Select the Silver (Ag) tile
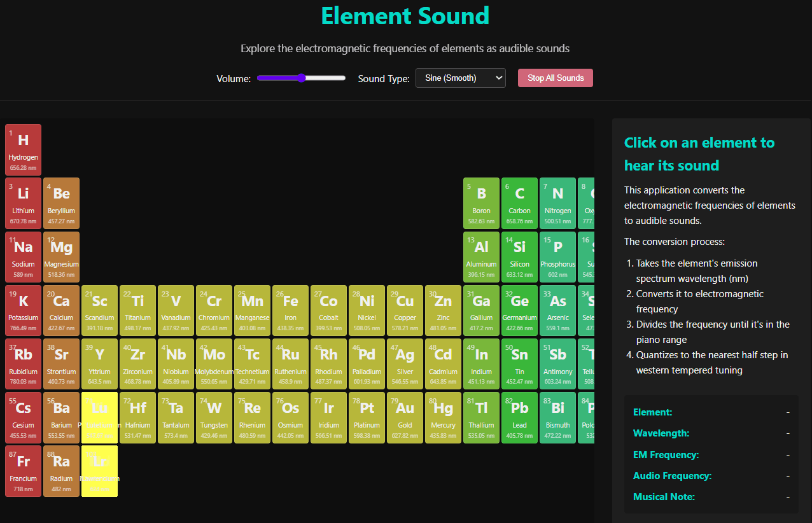This screenshot has height=523, width=812. (405, 364)
